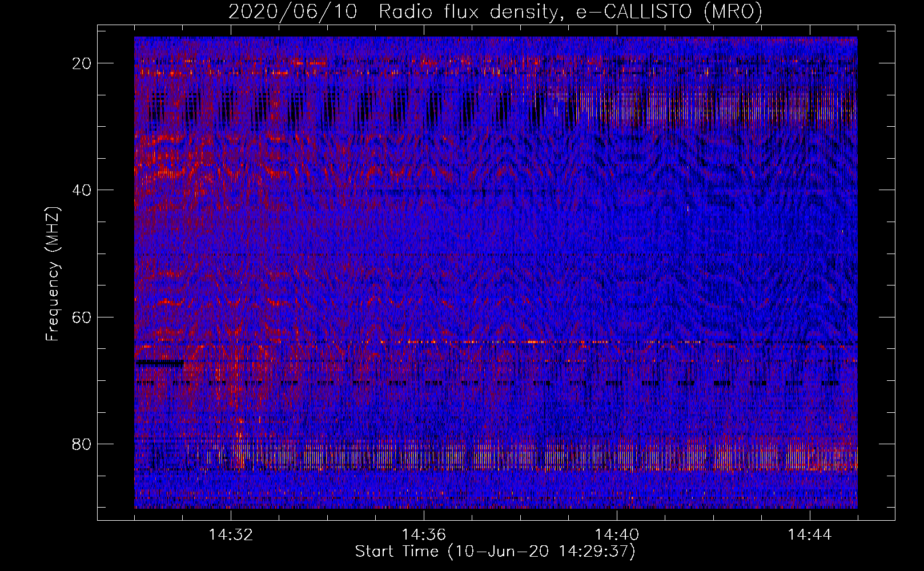Click the 14:32 time tick label
This screenshot has height=571, width=924.
coord(231,535)
